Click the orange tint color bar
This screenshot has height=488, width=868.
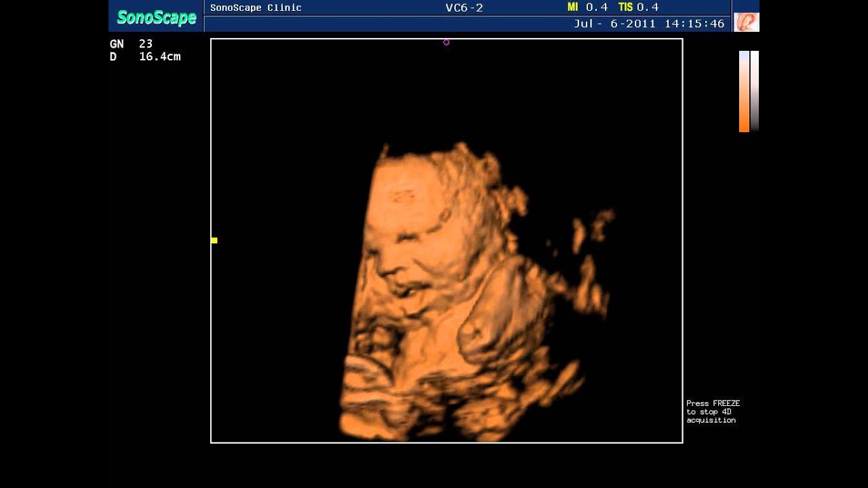click(x=744, y=91)
